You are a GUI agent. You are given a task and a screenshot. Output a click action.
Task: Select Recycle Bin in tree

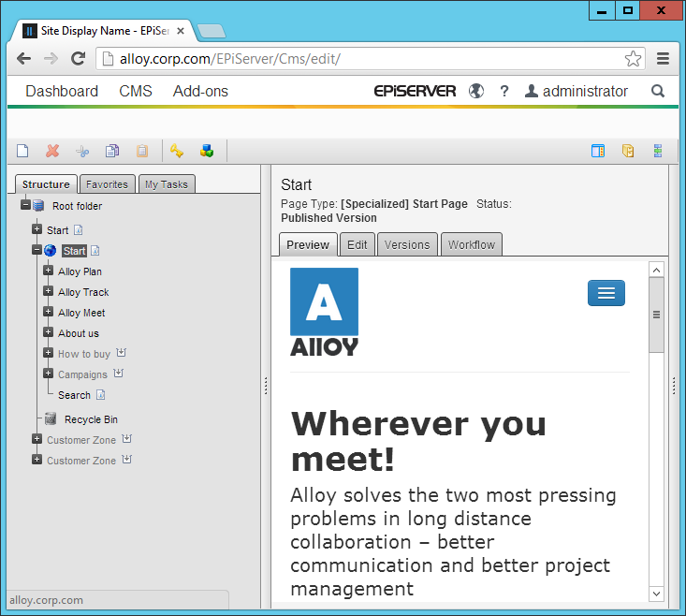point(91,419)
